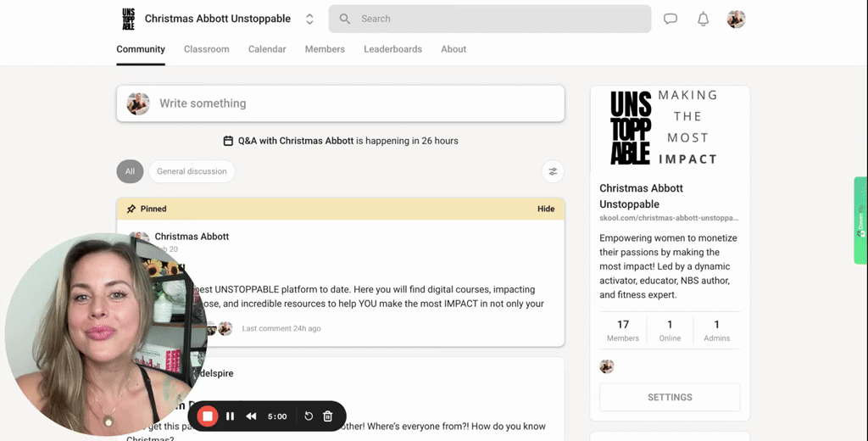Screen dimensions: 868x441
Task: Click Last comment 24h ago text
Action: (281, 328)
